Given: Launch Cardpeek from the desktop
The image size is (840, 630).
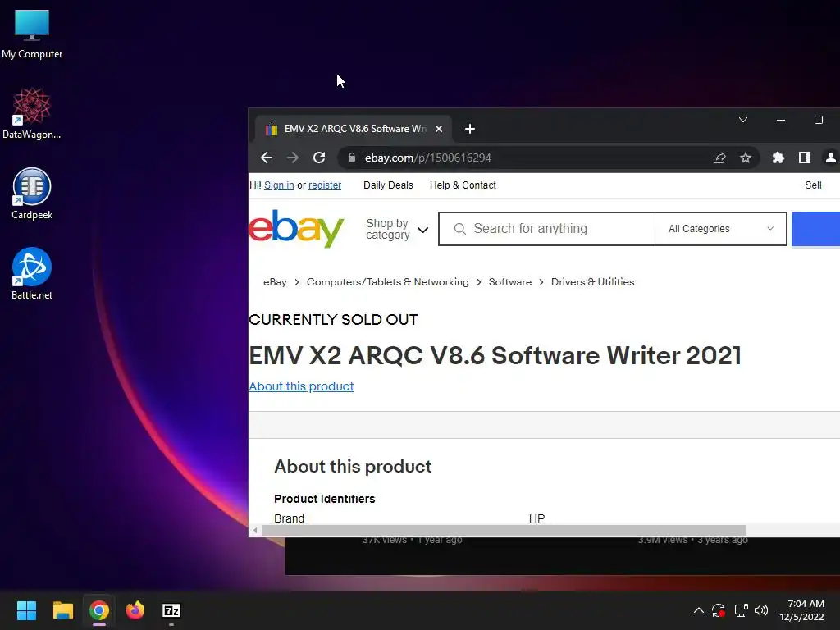Looking at the screenshot, I should point(32,194).
